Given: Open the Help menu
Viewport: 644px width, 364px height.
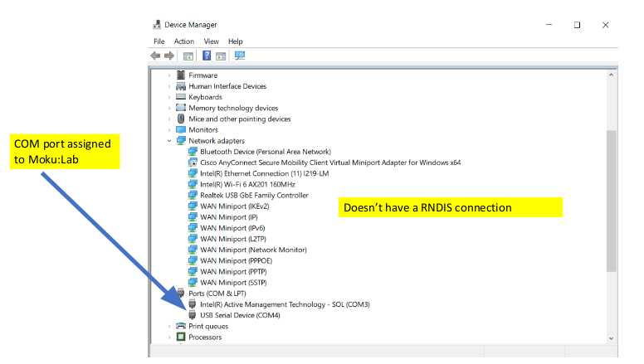Looking at the screenshot, I should point(236,41).
